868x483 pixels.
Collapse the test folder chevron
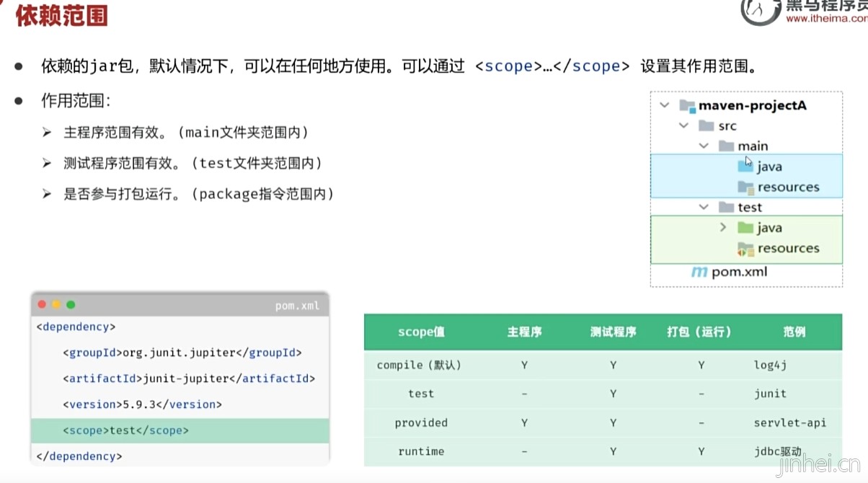(704, 208)
